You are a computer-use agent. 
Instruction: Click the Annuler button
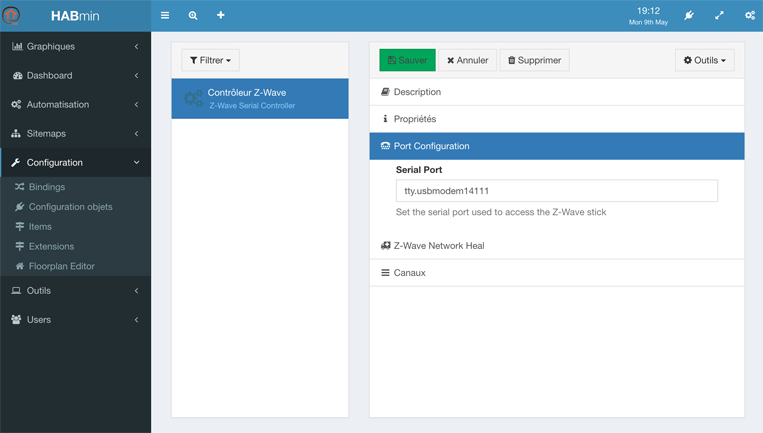(467, 60)
